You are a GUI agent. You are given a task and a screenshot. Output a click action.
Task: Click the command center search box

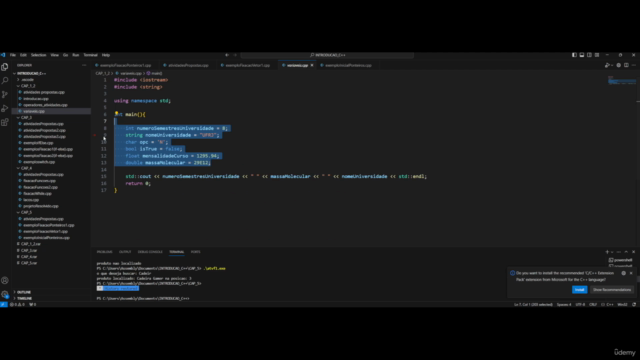tap(327, 55)
